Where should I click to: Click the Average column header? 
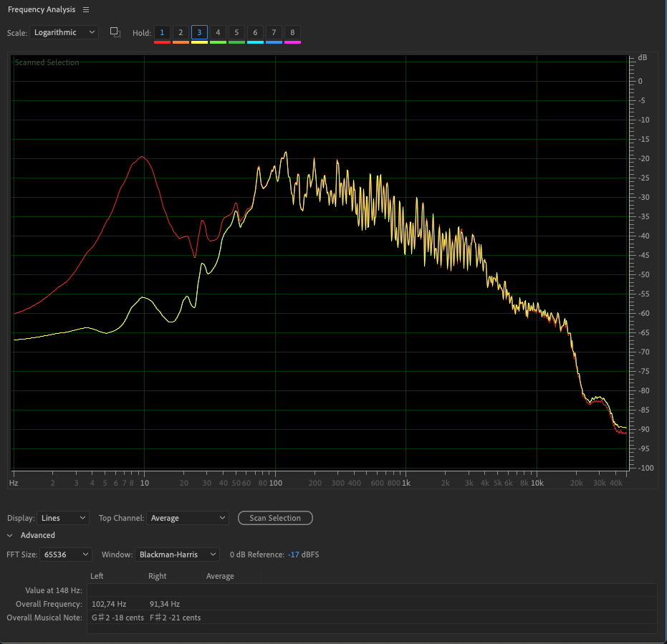[220, 576]
